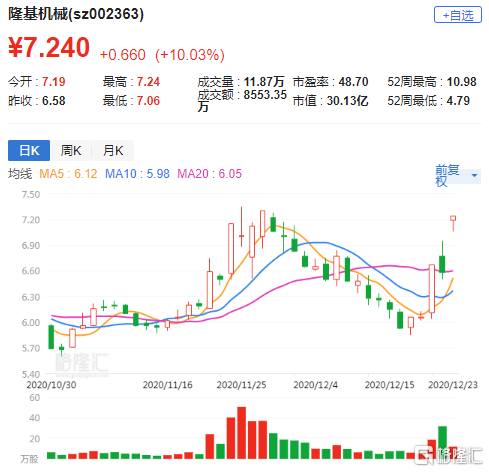Viewport: 489px width, 472px height.
Task: Click stock title 隆基机械(sz002363)
Action: coord(76,14)
